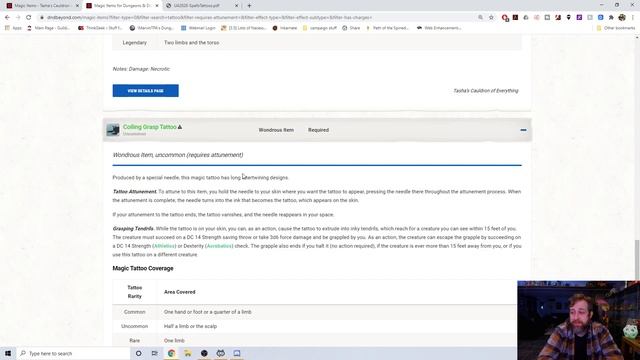This screenshot has height=360, width=640.
Task: Open the Coiling Grasp Tattoo item link
Action: click(150, 127)
